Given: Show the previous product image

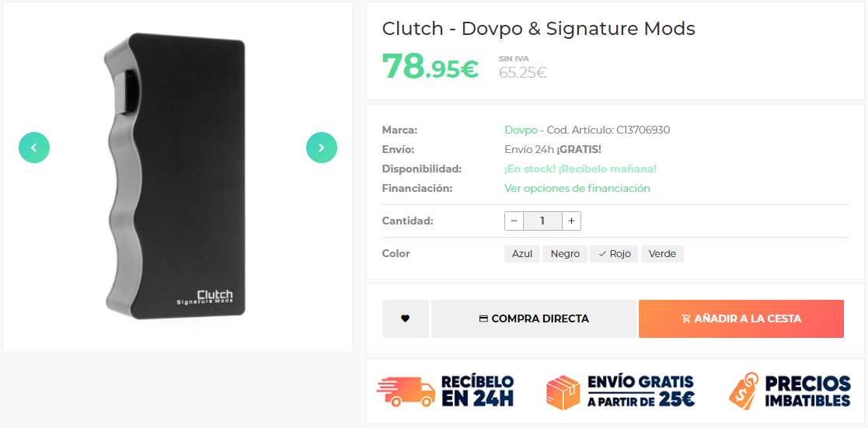Looking at the screenshot, I should coord(33,148).
